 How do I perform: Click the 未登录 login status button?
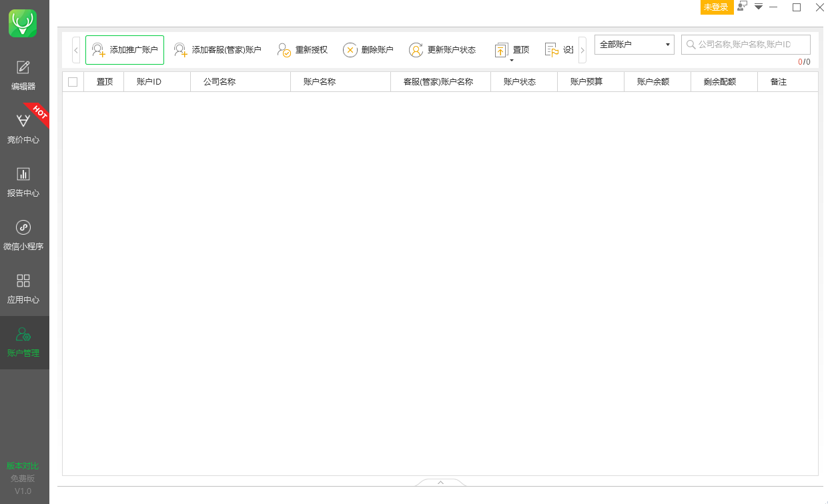point(717,7)
